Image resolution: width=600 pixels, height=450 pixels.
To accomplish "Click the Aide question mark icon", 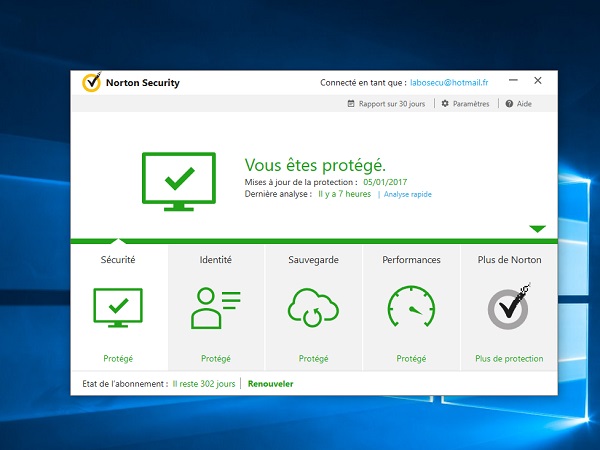I will click(509, 104).
